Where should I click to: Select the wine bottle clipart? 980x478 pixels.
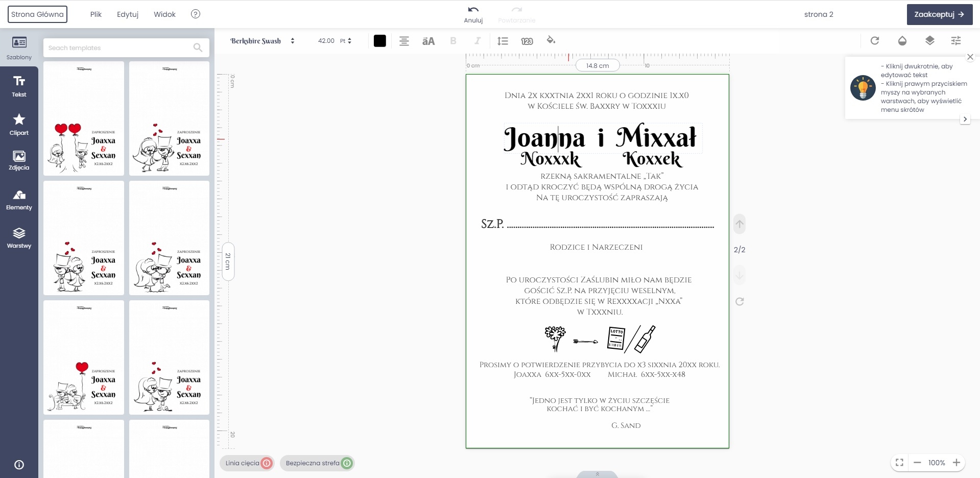pyautogui.click(x=645, y=339)
